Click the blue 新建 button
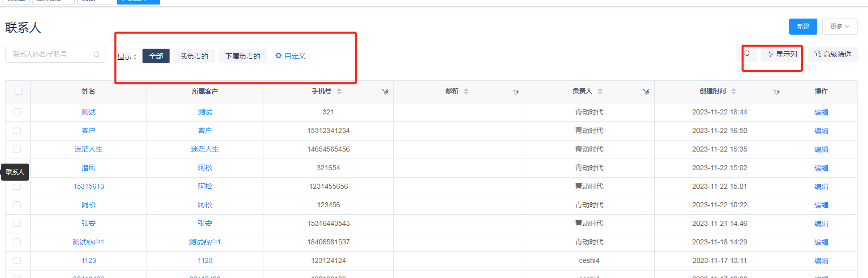Screen dimensions: 868x278 click(803, 27)
